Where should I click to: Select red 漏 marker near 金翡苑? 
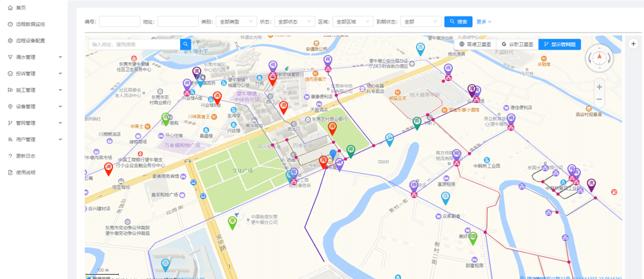coord(284,107)
